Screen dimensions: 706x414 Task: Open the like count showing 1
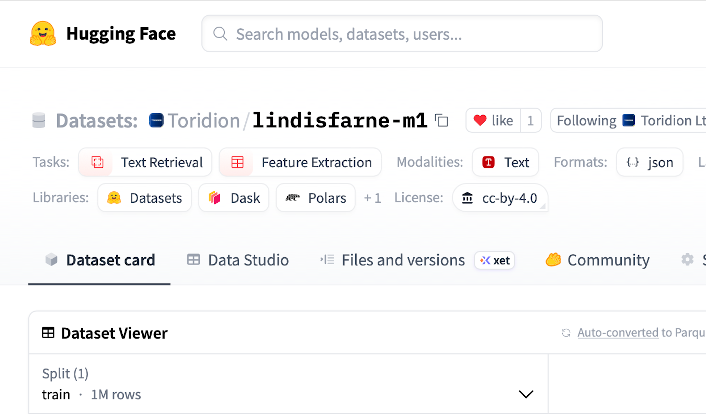click(530, 120)
